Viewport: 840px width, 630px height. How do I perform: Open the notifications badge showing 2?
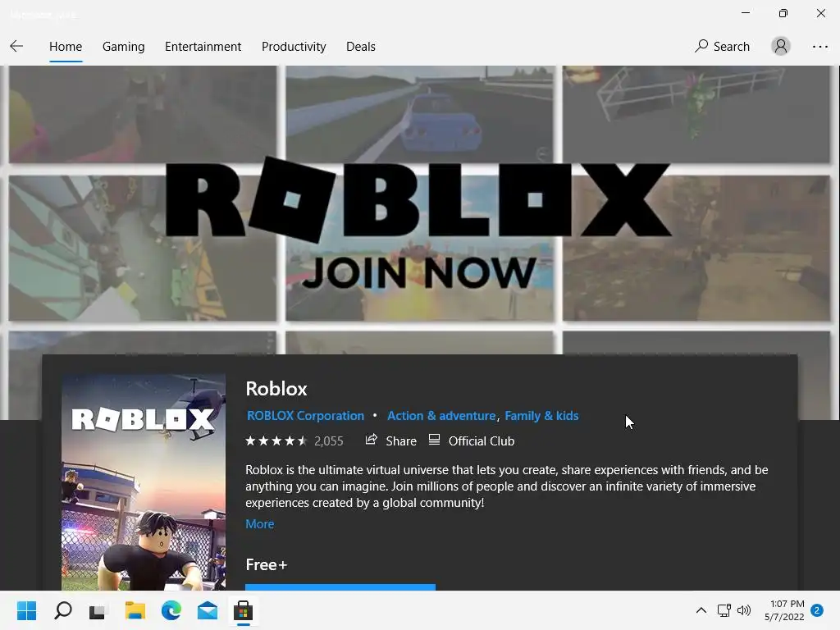(x=817, y=610)
